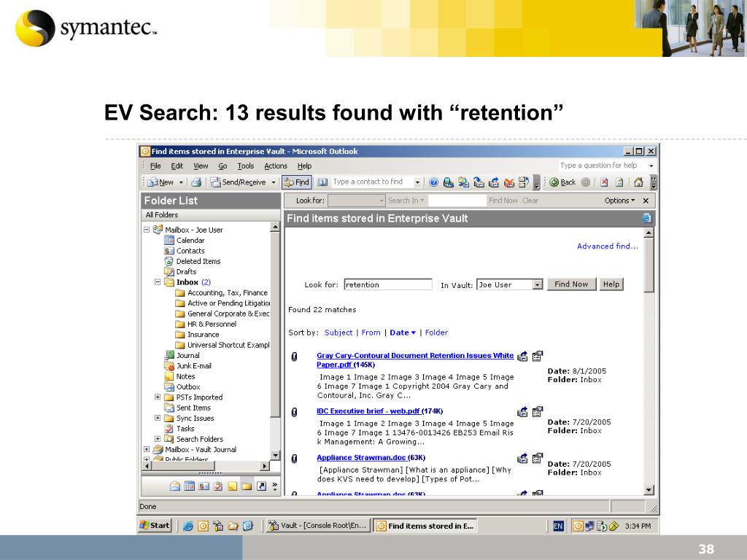This screenshot has height=560, width=747.
Task: Open the Actions menu
Action: click(276, 166)
